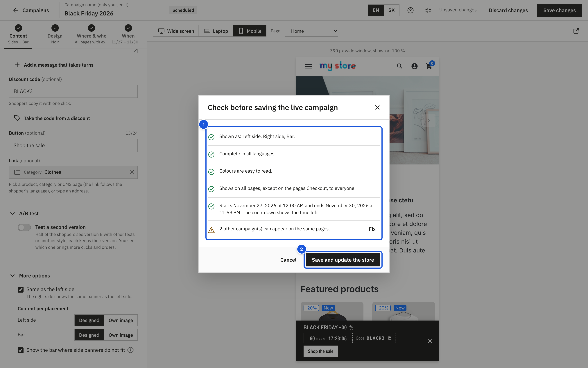
Task: Open the store hamburger menu
Action: (x=308, y=66)
